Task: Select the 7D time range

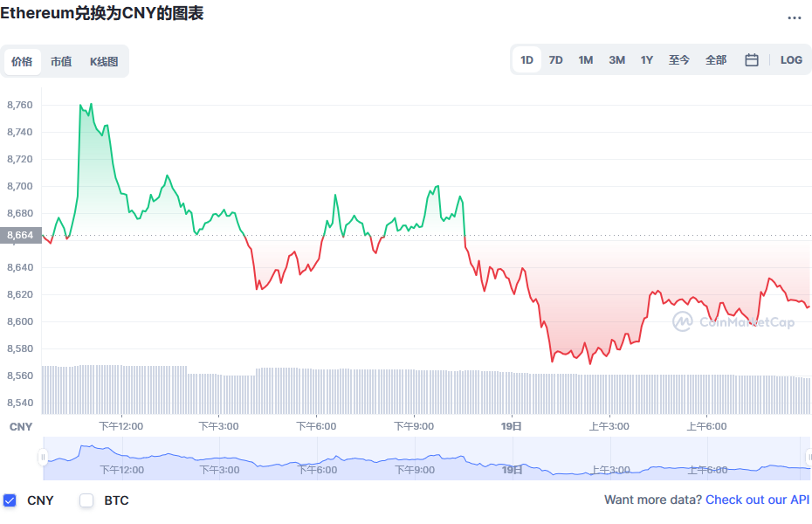Action: click(x=555, y=60)
